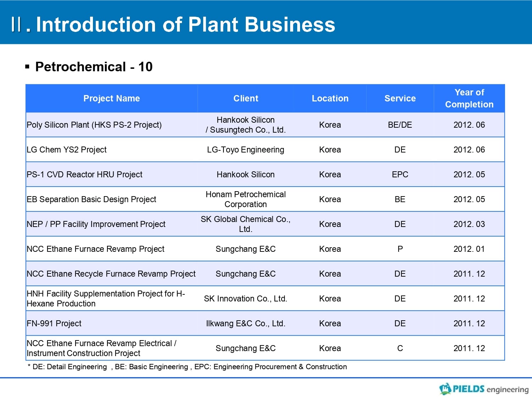The height and width of the screenshot is (399, 532).
Task: Click 'EPC' service cell
Action: point(400,174)
